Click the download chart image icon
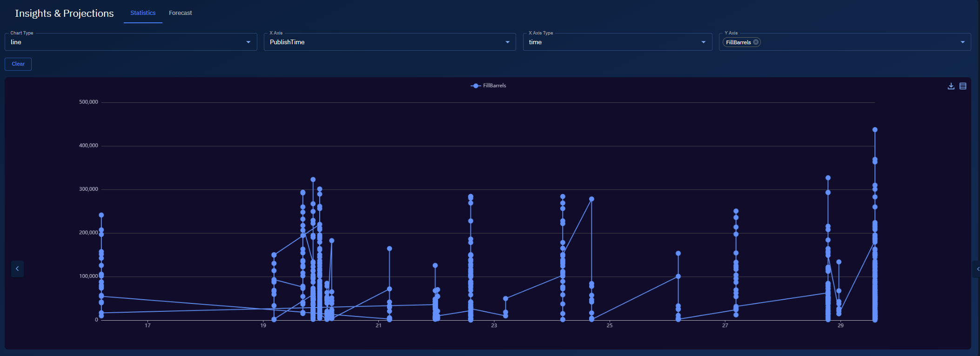Image resolution: width=980 pixels, height=356 pixels. pyautogui.click(x=951, y=86)
